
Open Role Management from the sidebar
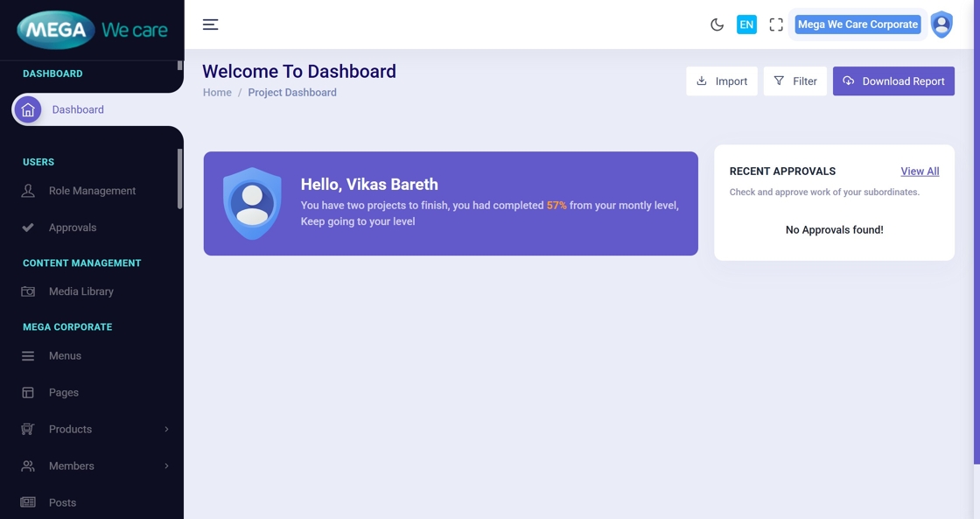(x=92, y=191)
